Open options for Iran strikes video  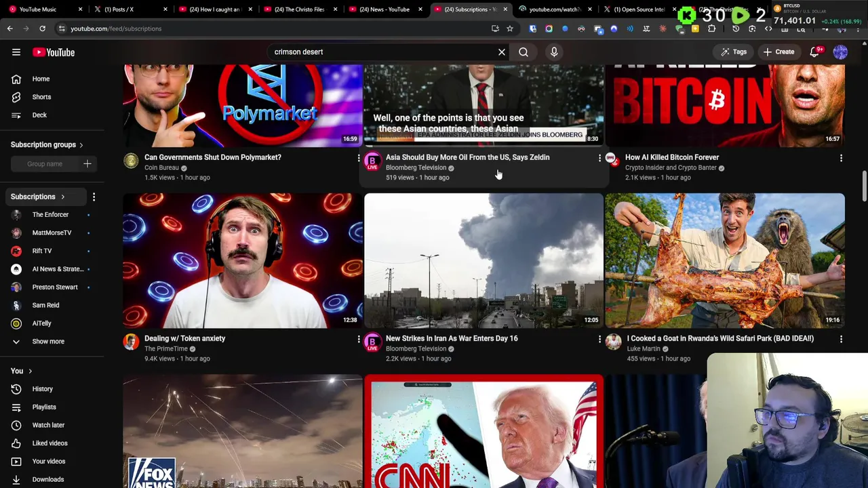coord(599,339)
